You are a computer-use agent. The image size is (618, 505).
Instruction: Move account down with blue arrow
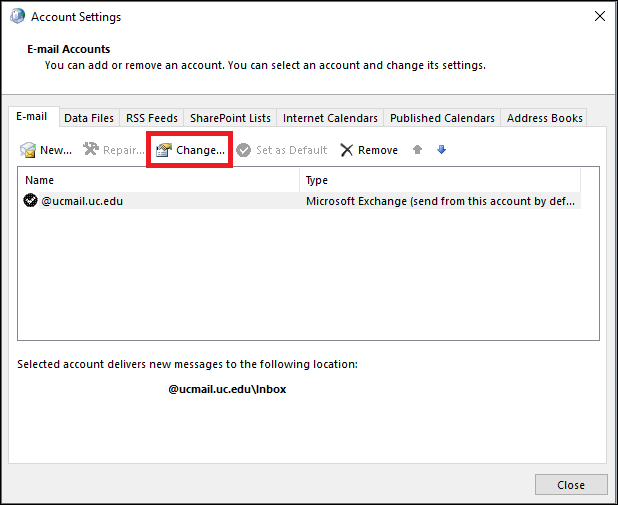441,149
